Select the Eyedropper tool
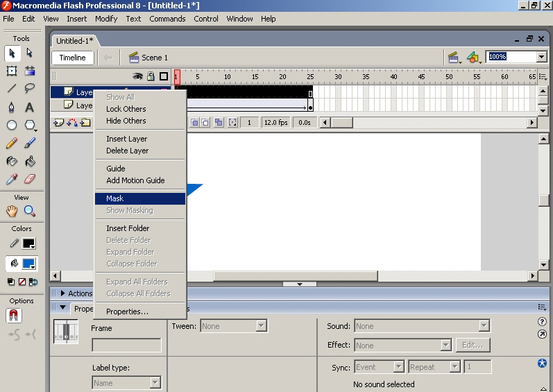The width and height of the screenshot is (553, 392). click(x=12, y=179)
